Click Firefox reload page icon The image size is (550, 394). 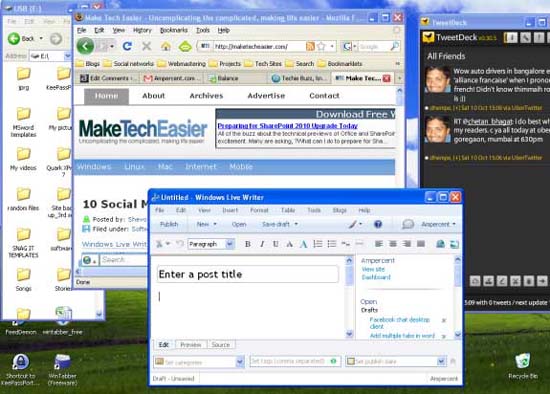[x=127, y=46]
